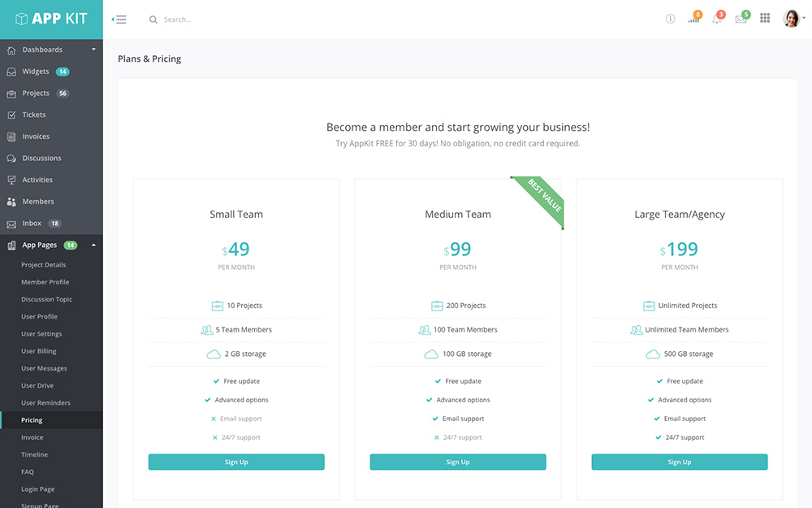Open Invoice page under App Pages
812x508 pixels.
point(32,437)
